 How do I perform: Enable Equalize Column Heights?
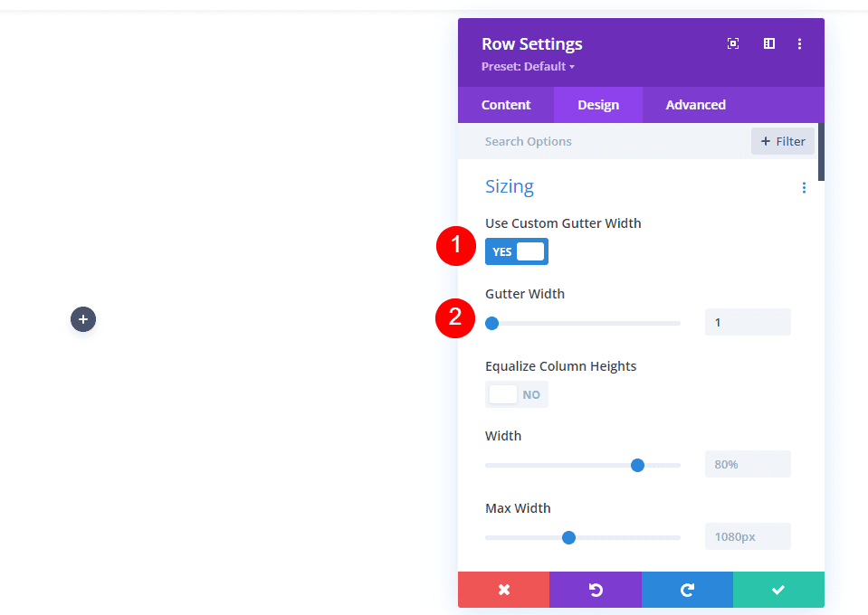click(x=516, y=393)
